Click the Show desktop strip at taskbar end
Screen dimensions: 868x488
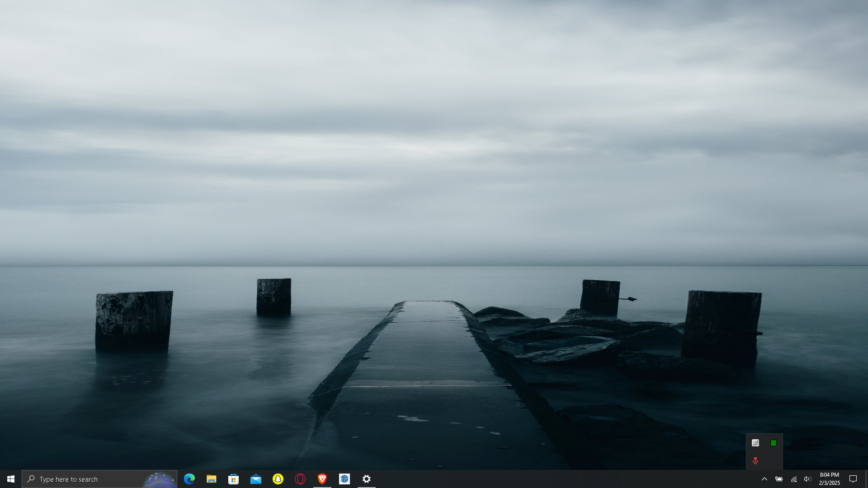[x=866, y=479]
